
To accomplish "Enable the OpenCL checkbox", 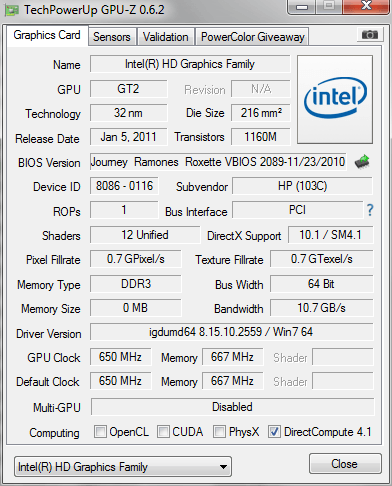I will [x=100, y=431].
